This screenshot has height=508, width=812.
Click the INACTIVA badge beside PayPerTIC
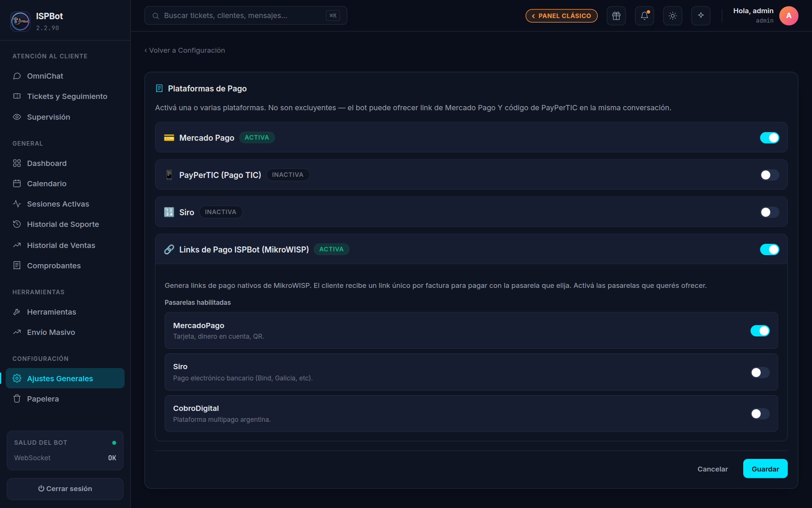pyautogui.click(x=288, y=175)
